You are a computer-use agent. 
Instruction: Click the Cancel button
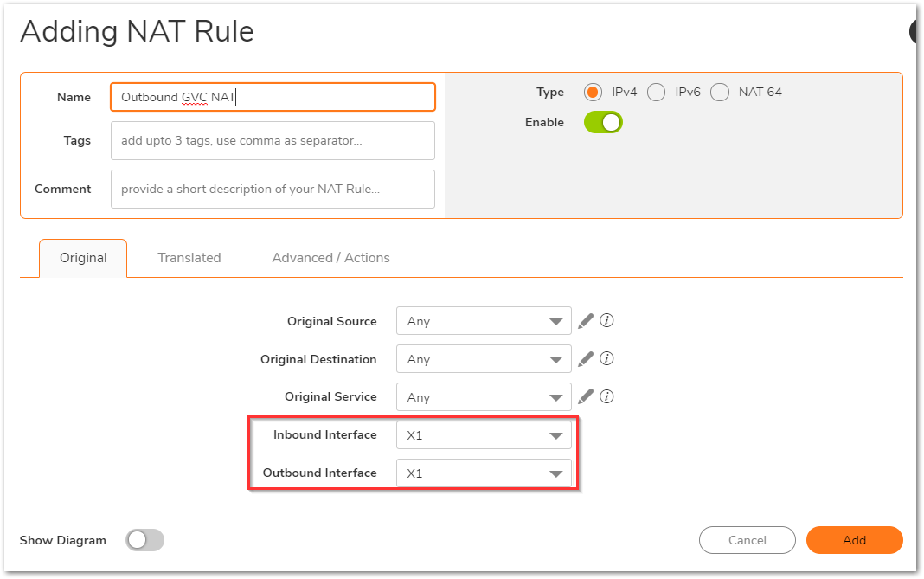tap(748, 540)
